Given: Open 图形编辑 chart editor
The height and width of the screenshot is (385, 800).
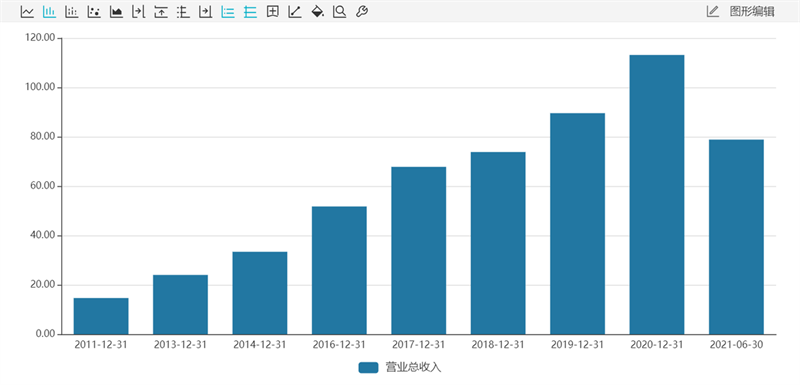Looking at the screenshot, I should 752,11.
